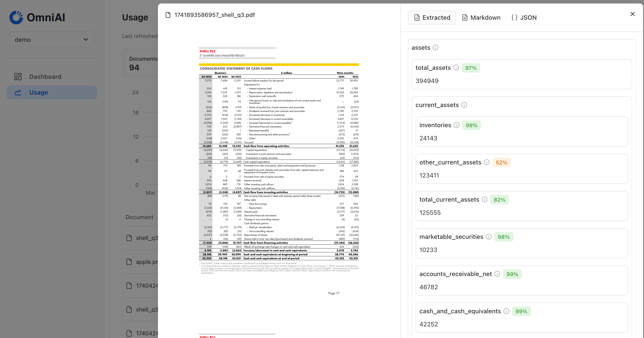Switch to the Extracted tab
Viewport: 644px width, 338px height.
tap(432, 18)
